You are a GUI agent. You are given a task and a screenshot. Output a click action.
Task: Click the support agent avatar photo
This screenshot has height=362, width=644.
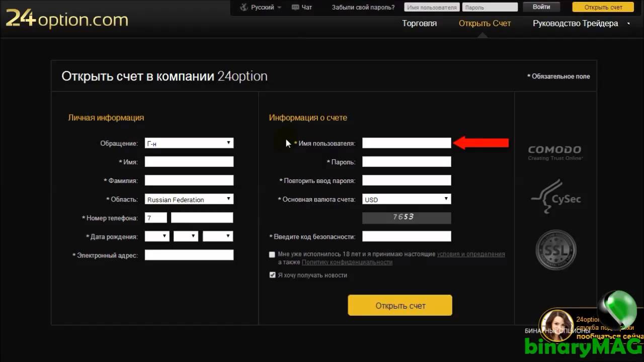pyautogui.click(x=556, y=326)
